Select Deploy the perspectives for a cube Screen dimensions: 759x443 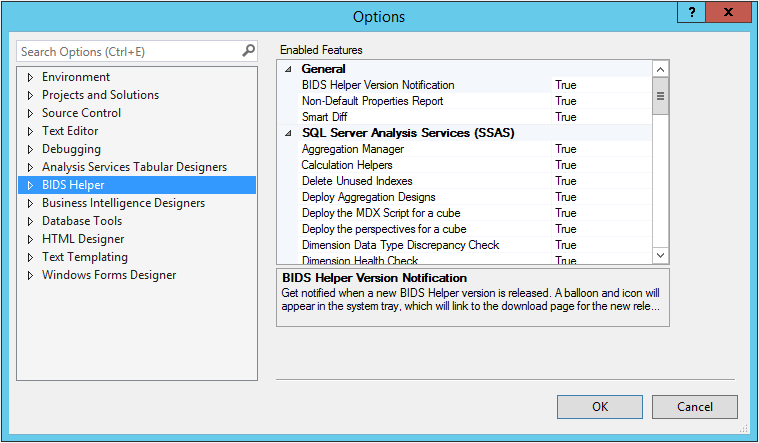[384, 229]
